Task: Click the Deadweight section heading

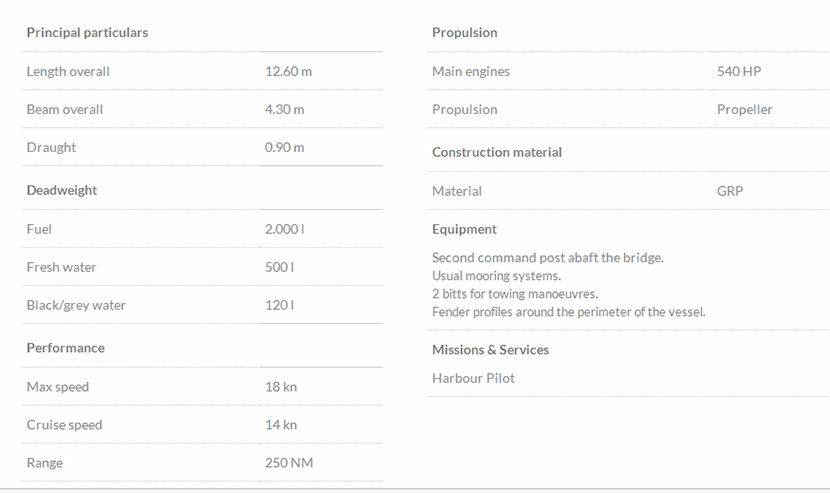Action: [62, 190]
